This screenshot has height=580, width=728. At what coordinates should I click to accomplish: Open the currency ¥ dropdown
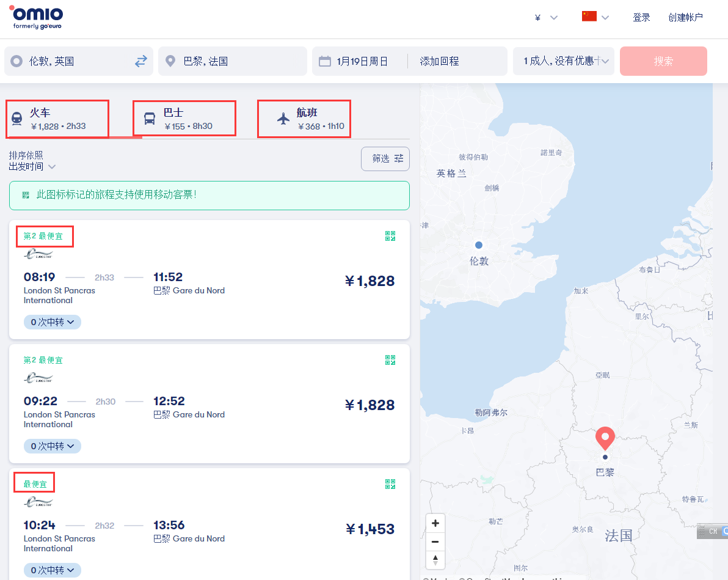tap(545, 18)
